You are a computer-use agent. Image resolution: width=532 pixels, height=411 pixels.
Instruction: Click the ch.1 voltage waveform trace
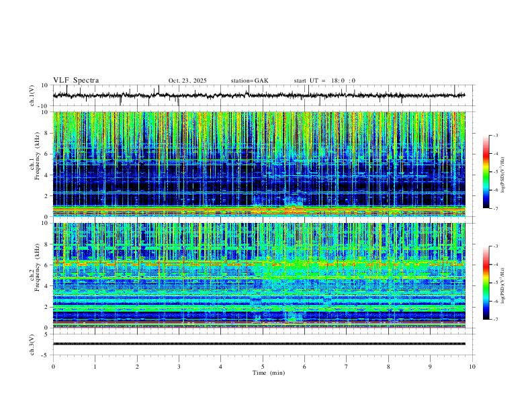point(259,95)
